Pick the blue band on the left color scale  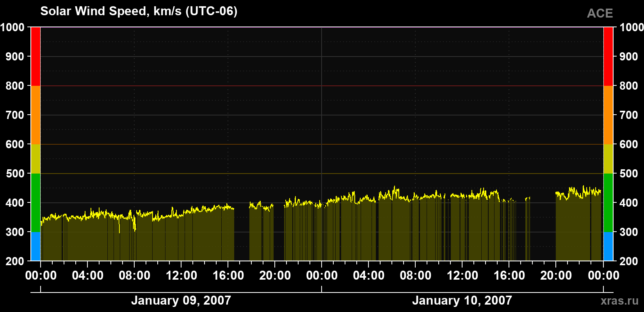click(x=36, y=246)
